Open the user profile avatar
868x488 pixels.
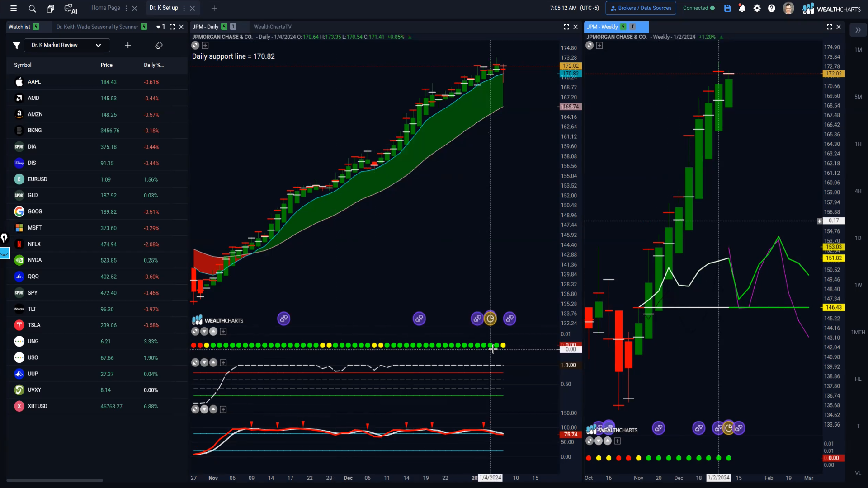tap(788, 8)
